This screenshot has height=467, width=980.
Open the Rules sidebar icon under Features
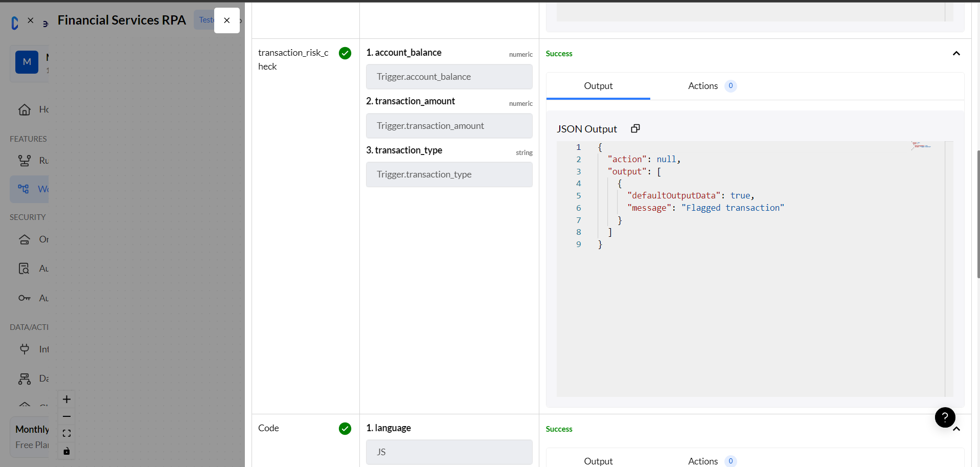(25, 161)
